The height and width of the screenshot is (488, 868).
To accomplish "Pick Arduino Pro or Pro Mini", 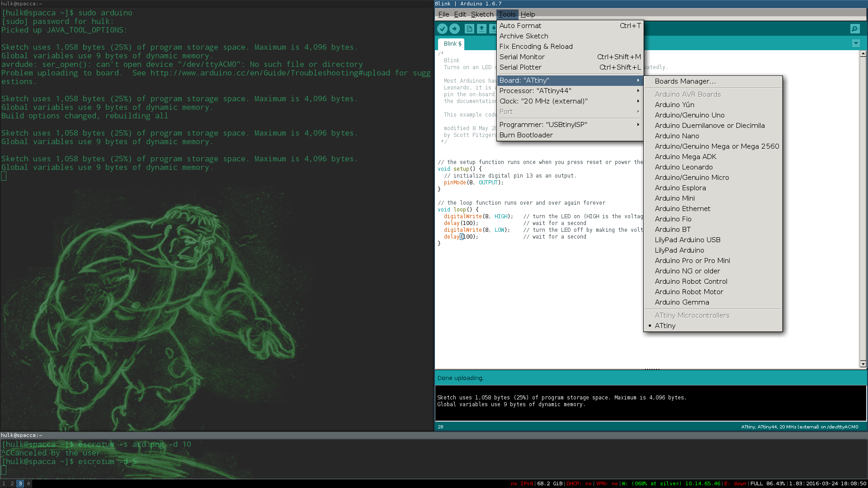I will coord(713,261).
